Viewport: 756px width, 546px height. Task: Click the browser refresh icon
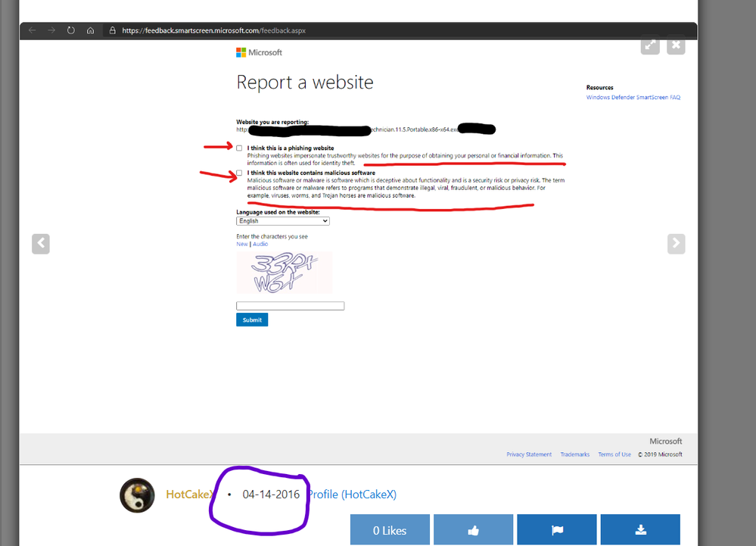click(x=70, y=30)
